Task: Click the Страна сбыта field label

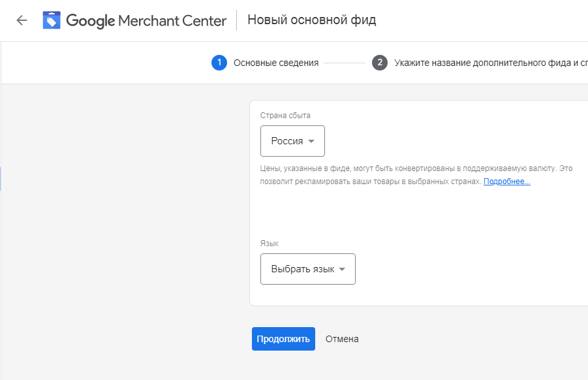Action: pos(285,116)
